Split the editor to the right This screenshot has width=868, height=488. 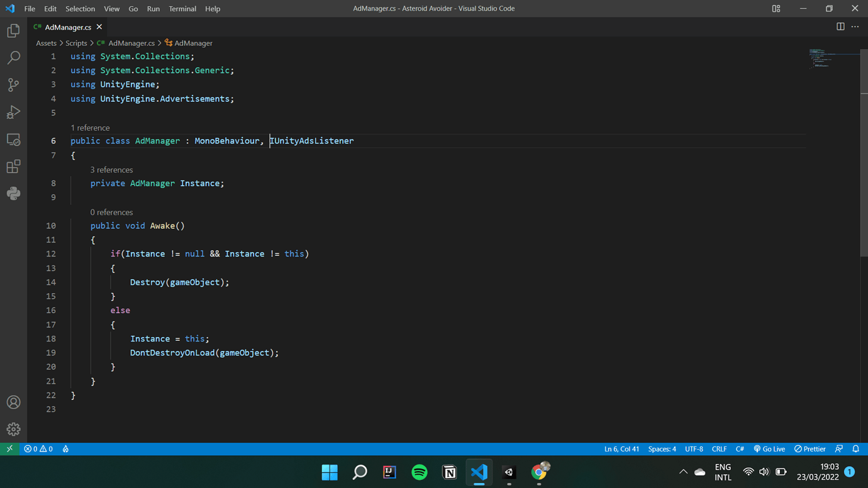pos(840,26)
